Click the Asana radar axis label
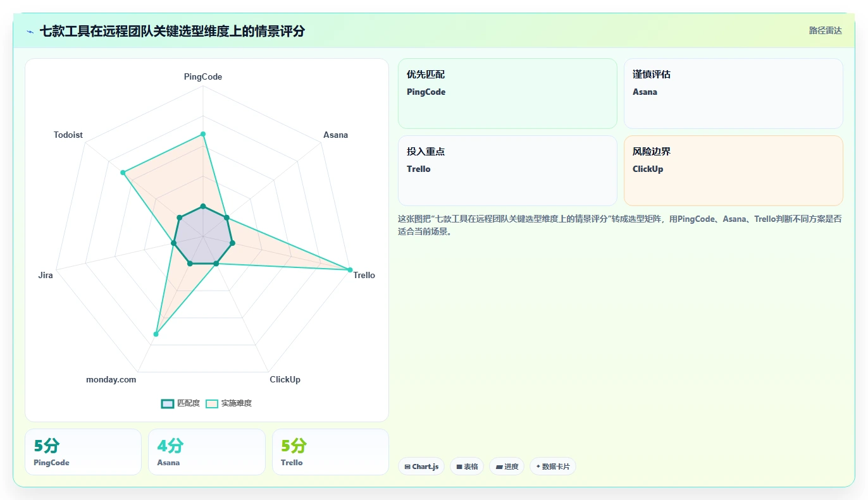Screen dimensions: 868x500 coord(335,135)
